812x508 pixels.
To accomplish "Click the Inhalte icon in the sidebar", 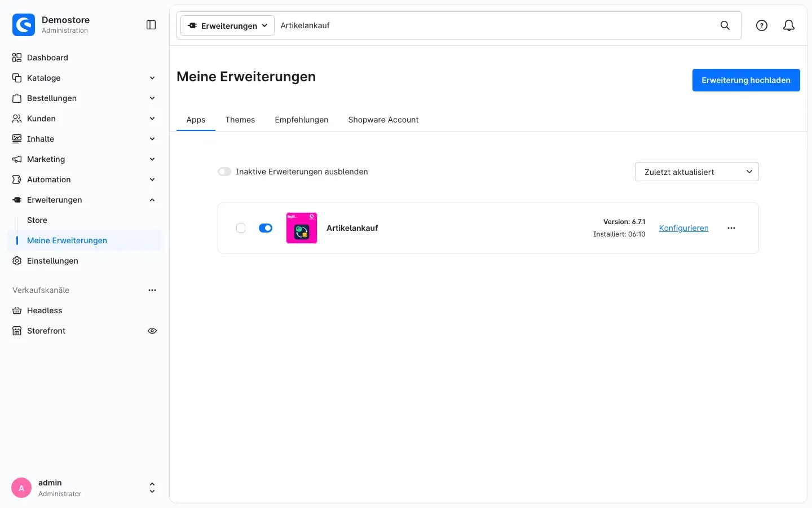I will pyautogui.click(x=17, y=139).
